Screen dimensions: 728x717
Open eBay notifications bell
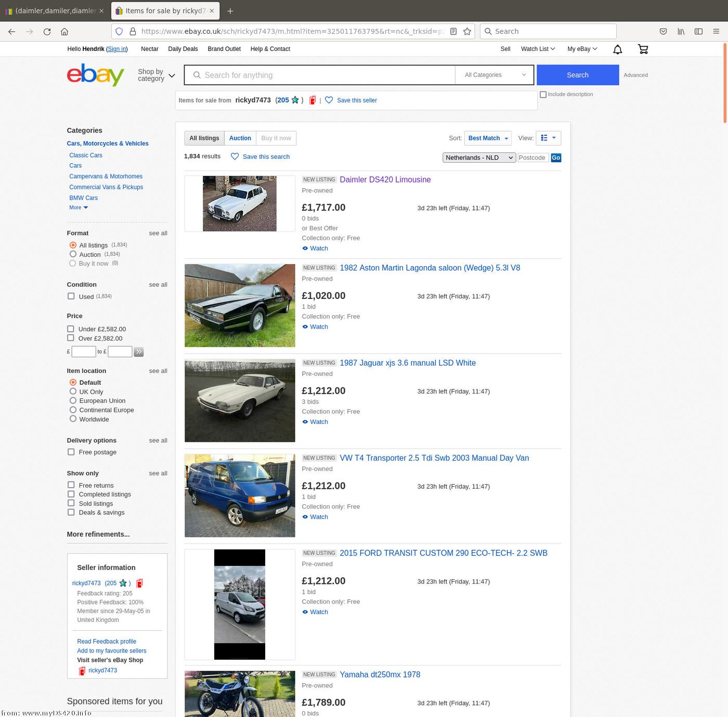click(617, 49)
